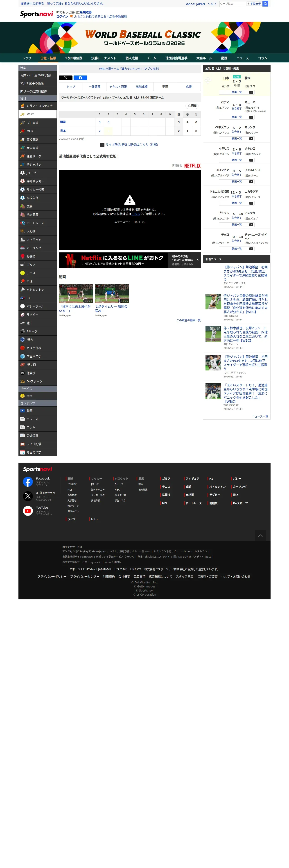The width and height of the screenshot is (289, 868).
Task: Open the 海外サッカー sidebar entry
Action: tap(37, 181)
